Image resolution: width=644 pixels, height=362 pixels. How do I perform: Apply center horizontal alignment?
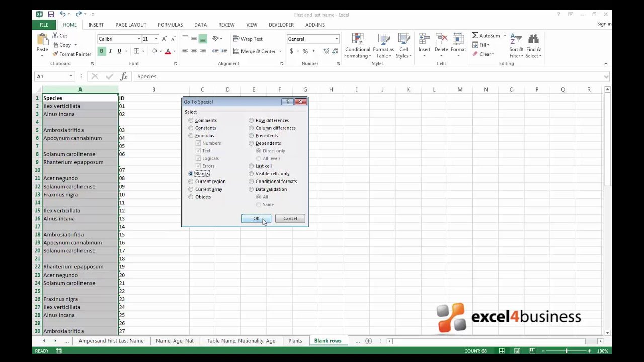click(x=194, y=51)
